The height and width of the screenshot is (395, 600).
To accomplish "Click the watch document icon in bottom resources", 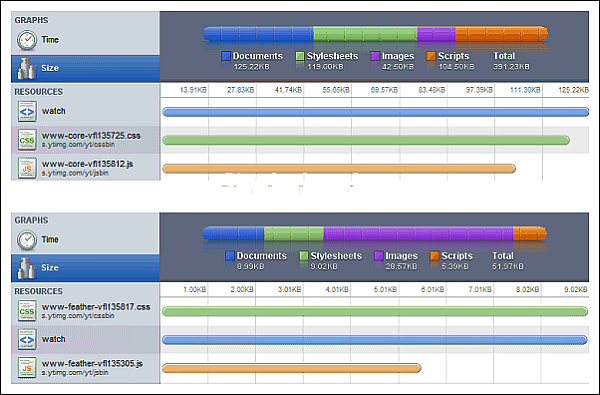I will click(27, 339).
